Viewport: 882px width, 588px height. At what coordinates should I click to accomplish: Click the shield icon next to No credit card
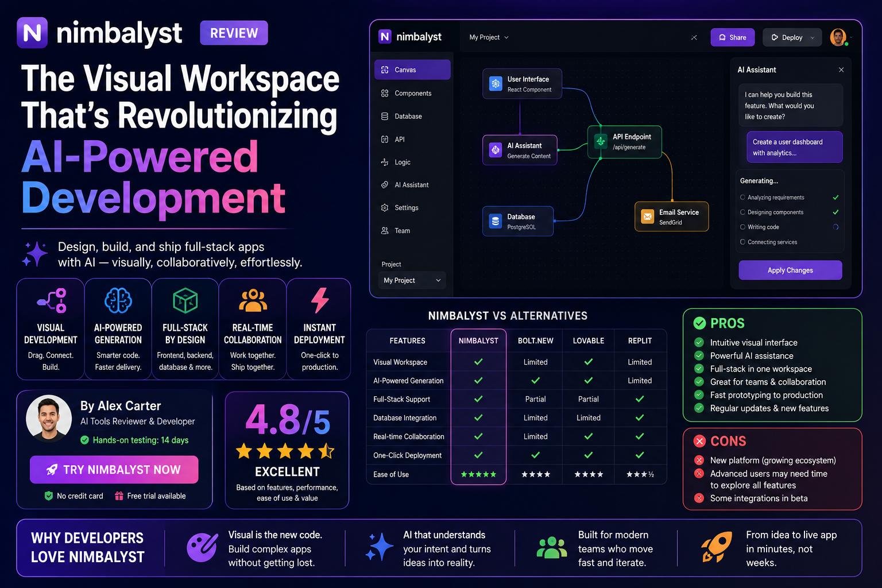coord(49,496)
